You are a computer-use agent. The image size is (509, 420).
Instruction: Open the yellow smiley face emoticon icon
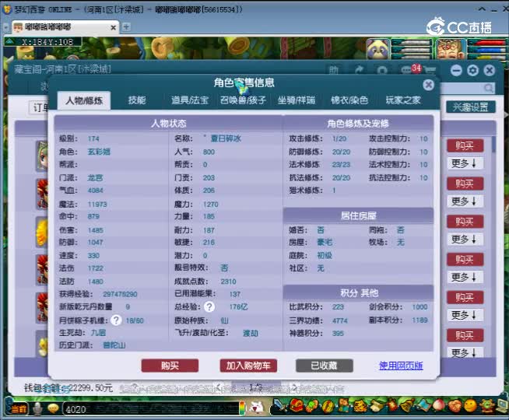[470, 405]
